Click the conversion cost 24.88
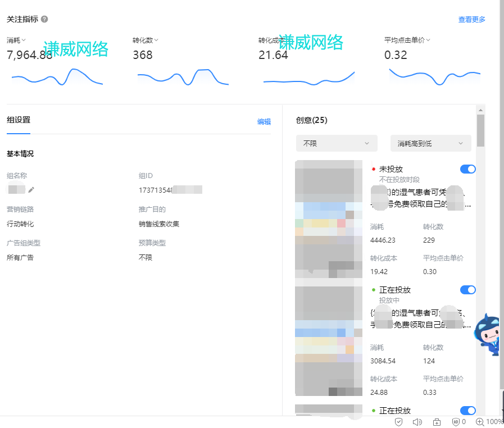This screenshot has height=428, width=504. (379, 393)
